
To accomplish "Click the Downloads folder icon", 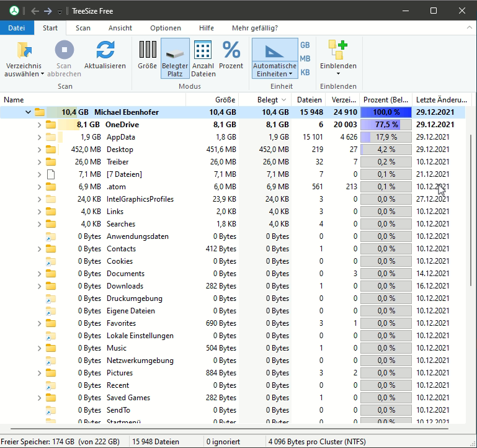I will click(x=51, y=286).
